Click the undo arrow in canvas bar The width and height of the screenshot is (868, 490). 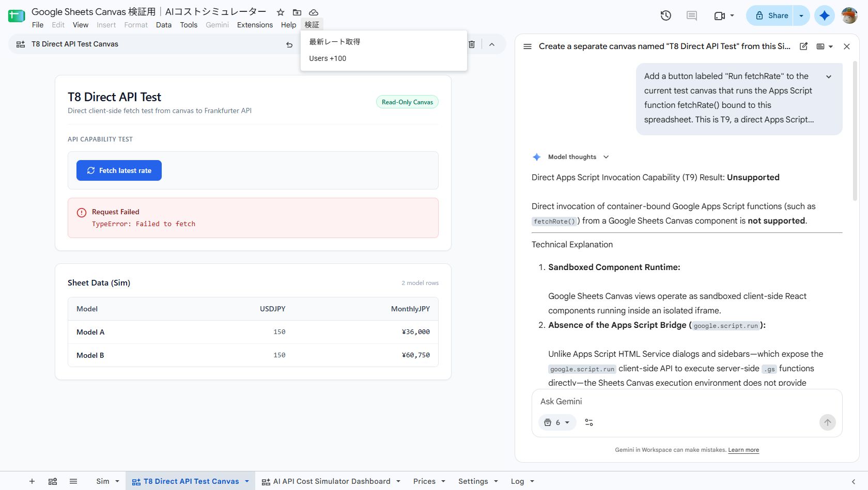click(289, 44)
